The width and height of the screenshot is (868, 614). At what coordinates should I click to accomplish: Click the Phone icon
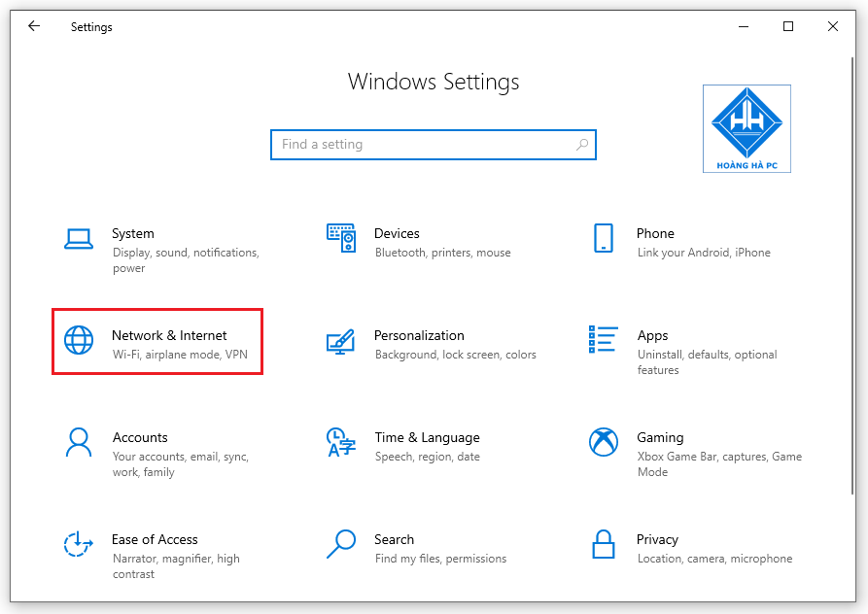tap(604, 238)
